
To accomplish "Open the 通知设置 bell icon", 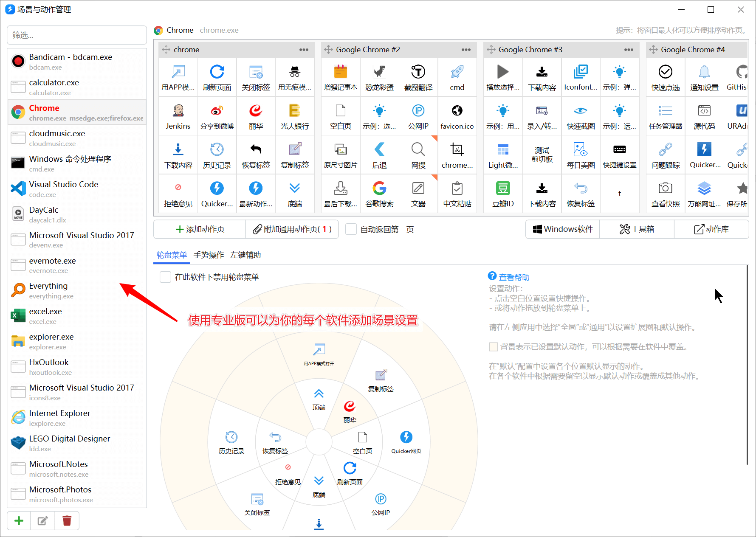I will (x=704, y=72).
